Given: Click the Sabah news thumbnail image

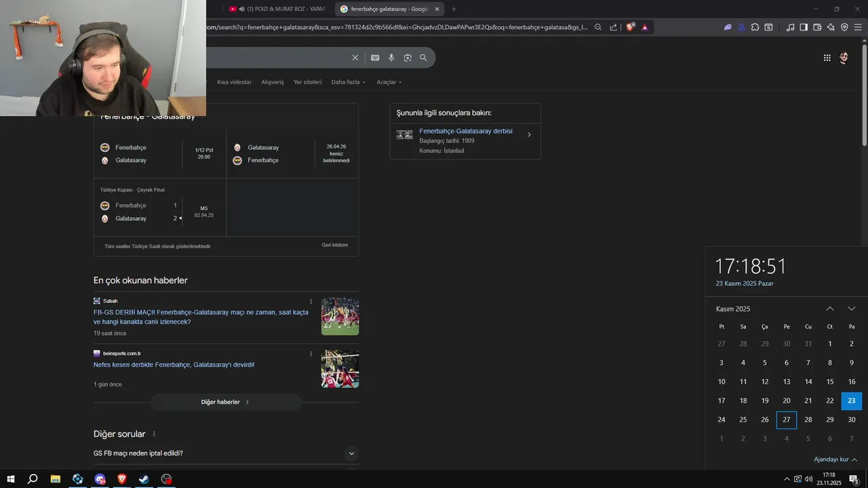Looking at the screenshot, I should coord(340,317).
